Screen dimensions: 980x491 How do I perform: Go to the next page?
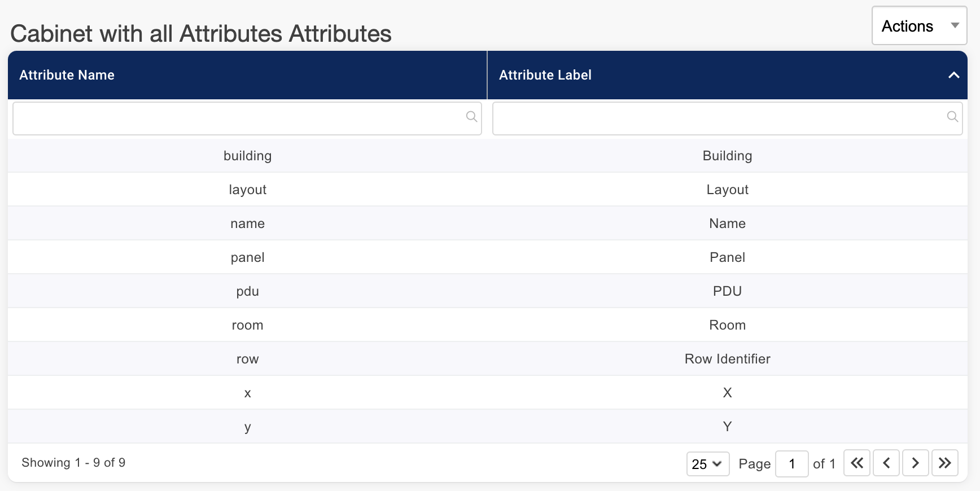[x=916, y=463]
